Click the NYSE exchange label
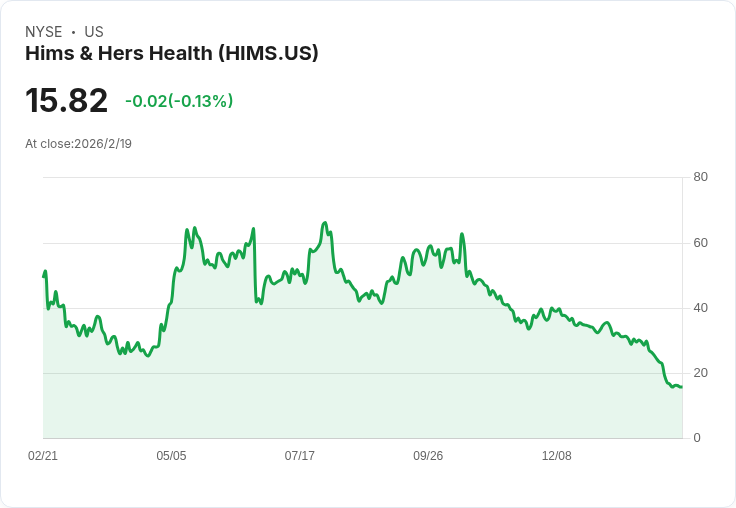 coord(44,32)
